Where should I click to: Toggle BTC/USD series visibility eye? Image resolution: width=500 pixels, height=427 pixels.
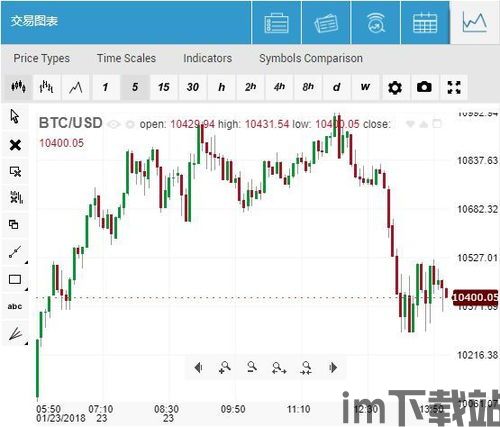[114, 125]
